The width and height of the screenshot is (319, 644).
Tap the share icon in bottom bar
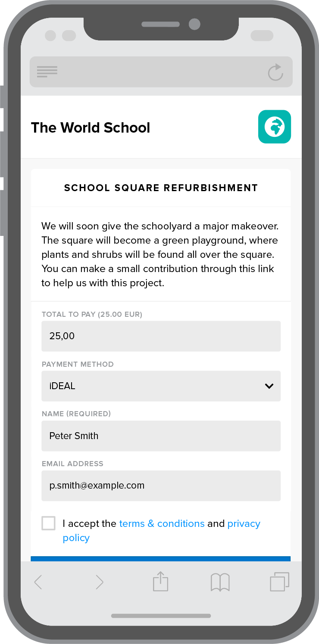pos(160,581)
